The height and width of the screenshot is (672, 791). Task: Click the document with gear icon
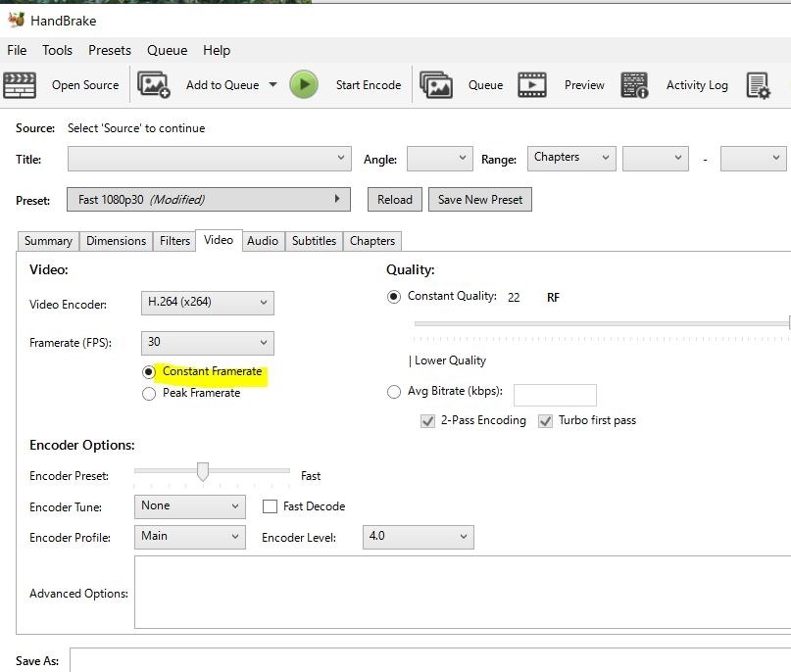(759, 85)
